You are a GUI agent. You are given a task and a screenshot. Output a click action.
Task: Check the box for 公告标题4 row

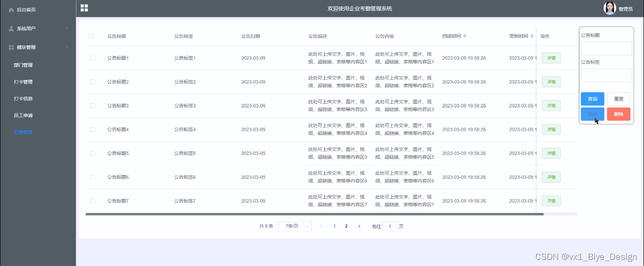click(92, 129)
